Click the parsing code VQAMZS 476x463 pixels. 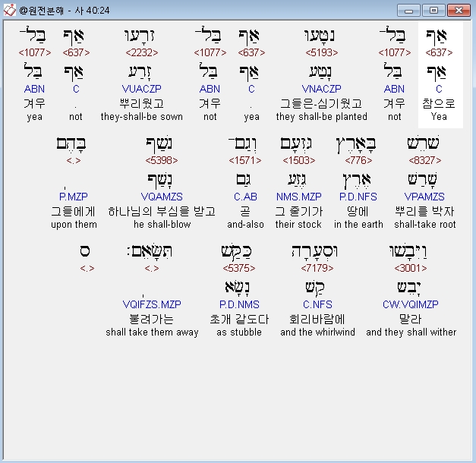pos(162,197)
